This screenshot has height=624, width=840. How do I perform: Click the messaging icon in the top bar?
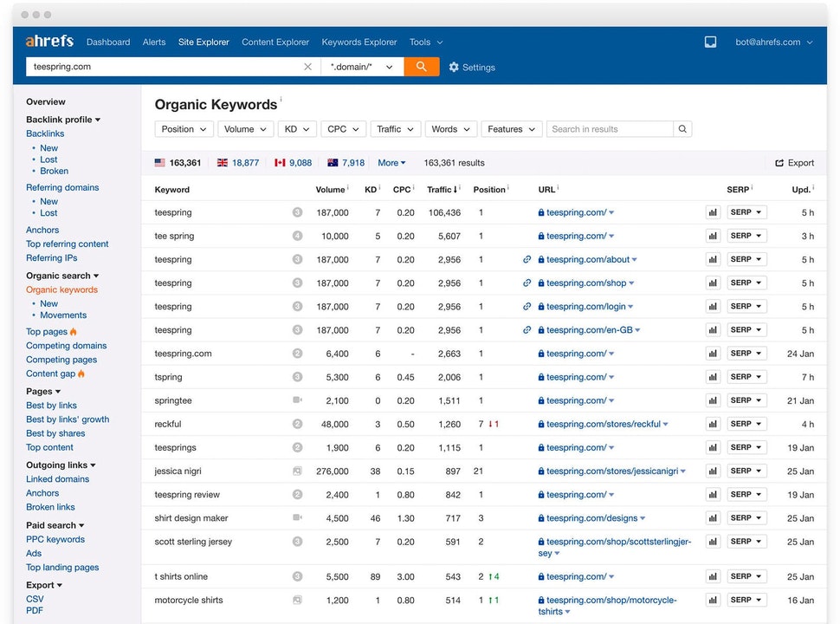point(710,41)
